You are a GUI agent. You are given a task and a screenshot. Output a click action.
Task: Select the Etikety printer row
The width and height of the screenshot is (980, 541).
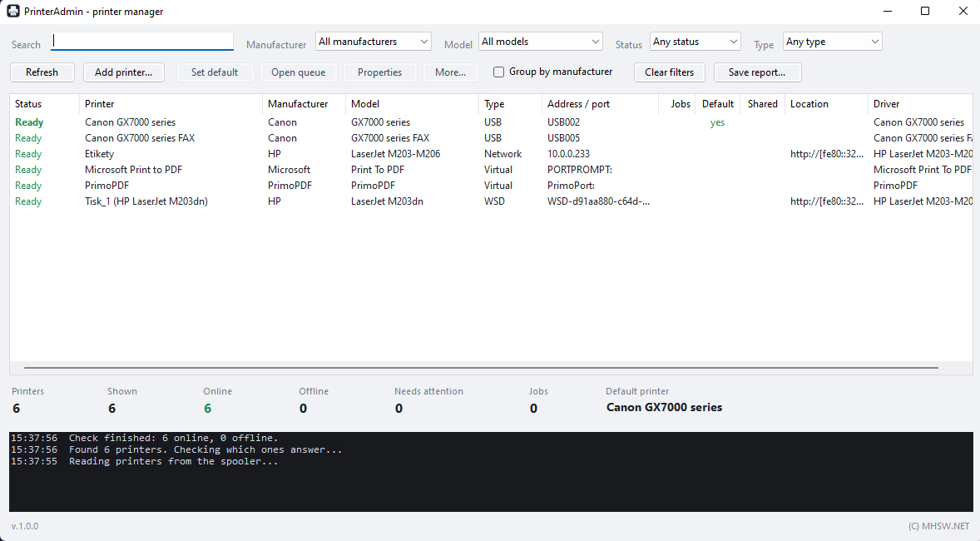492,154
